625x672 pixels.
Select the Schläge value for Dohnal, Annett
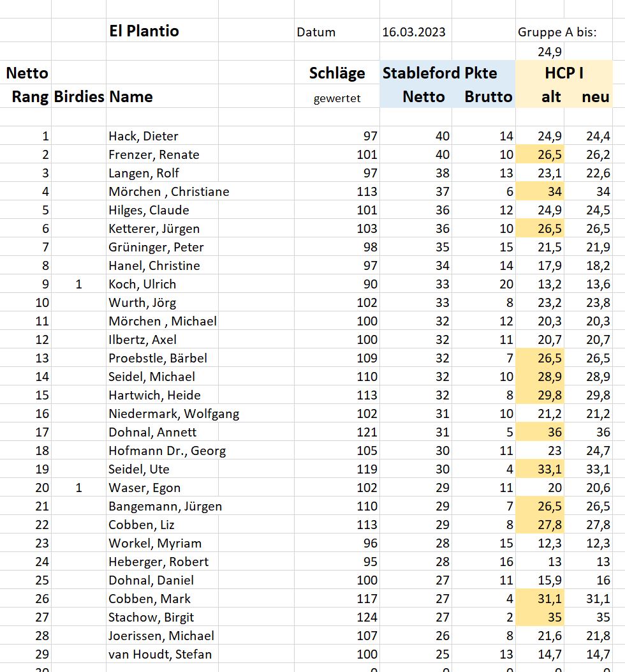coord(337,432)
